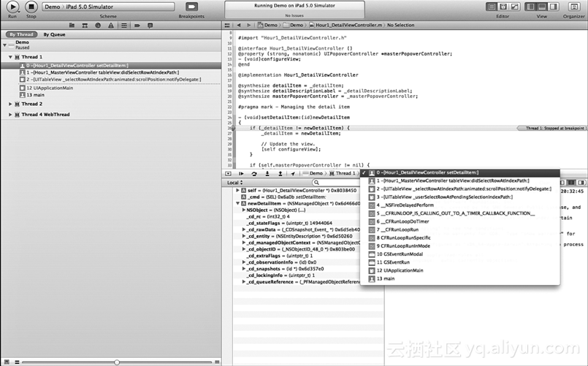Viewport: 588px width, 366px height.
Task: Hide the debug area with bar toggle
Action: pyautogui.click(x=228, y=173)
